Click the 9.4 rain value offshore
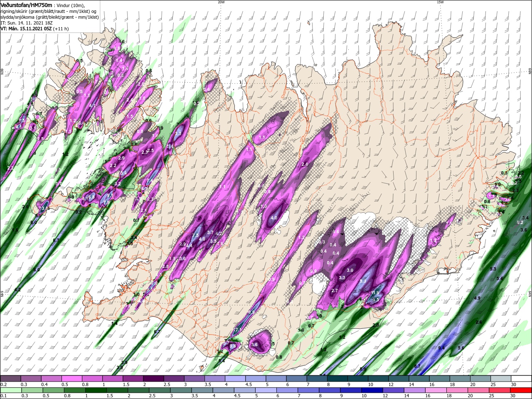 pyautogui.click(x=441, y=348)
